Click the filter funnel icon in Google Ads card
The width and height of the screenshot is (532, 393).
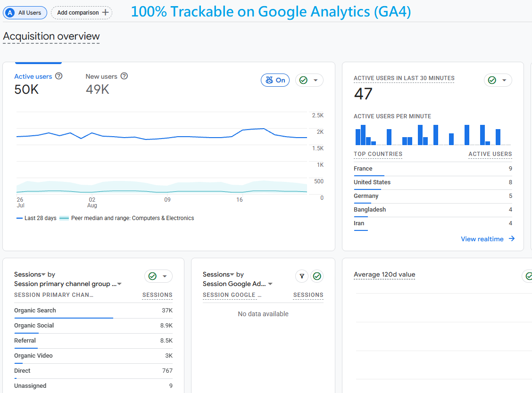click(302, 276)
